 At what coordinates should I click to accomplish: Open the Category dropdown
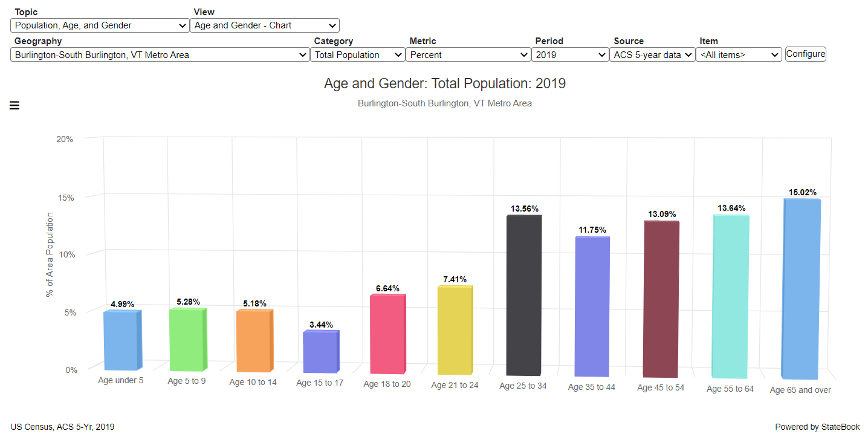click(359, 54)
